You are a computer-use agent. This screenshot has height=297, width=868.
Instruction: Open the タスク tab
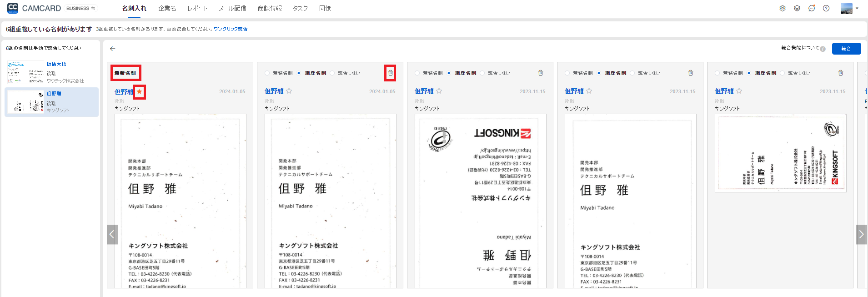coord(300,8)
